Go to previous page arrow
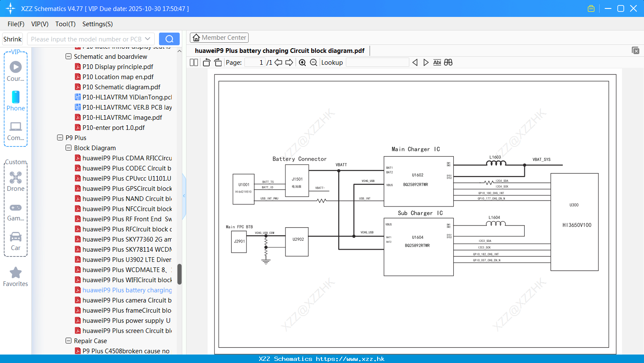This screenshot has height=363, width=644. click(x=278, y=63)
